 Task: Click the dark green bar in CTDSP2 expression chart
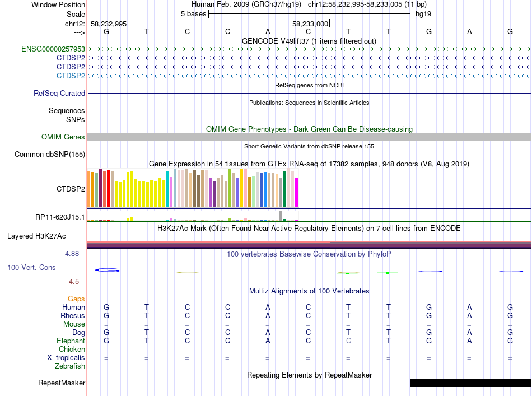[x=284, y=189]
